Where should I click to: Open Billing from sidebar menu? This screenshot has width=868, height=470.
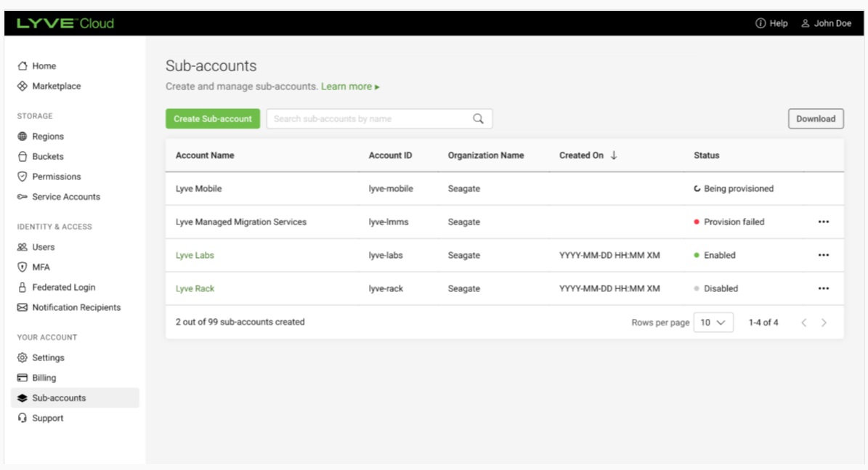(44, 378)
